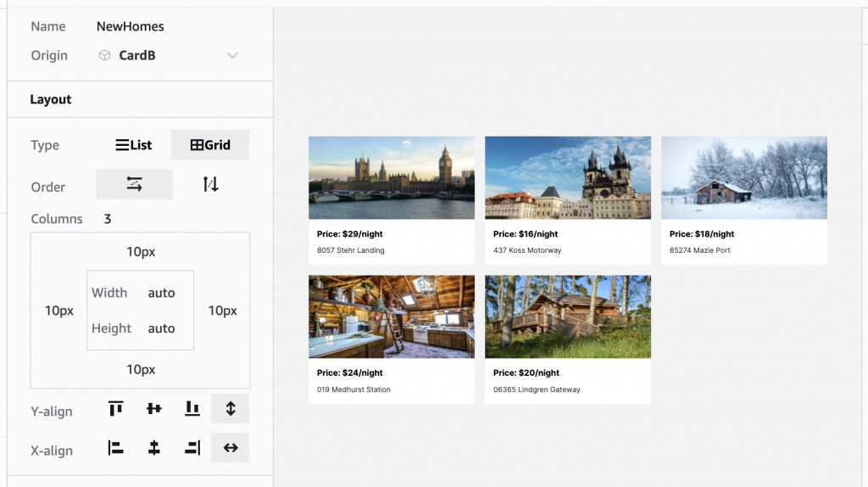The height and width of the screenshot is (487, 868).
Task: Choose the vertical sort order option
Action: click(x=210, y=184)
